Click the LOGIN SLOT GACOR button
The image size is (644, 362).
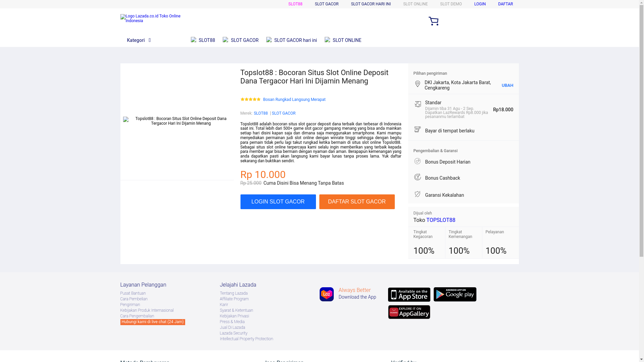pyautogui.click(x=278, y=202)
